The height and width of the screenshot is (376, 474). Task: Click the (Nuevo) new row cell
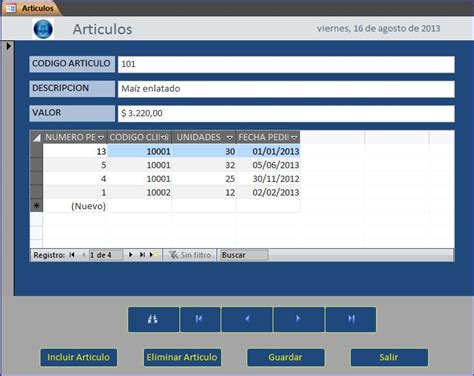75,206
